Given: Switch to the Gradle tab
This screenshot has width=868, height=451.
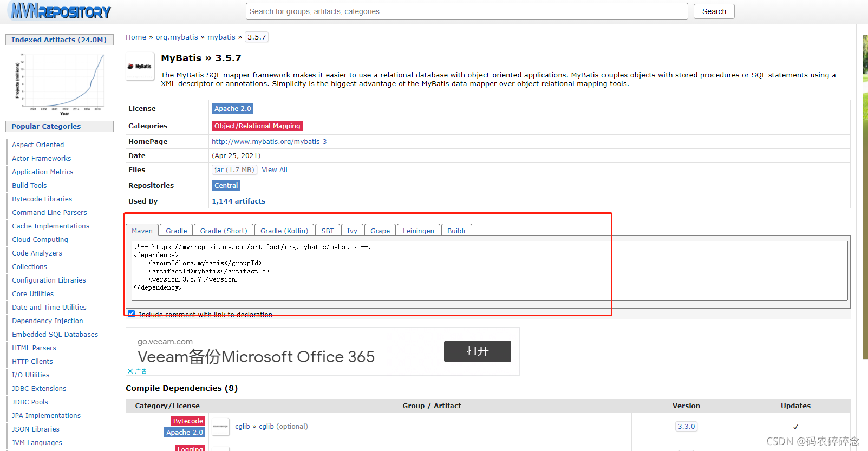Looking at the screenshot, I should (x=177, y=231).
